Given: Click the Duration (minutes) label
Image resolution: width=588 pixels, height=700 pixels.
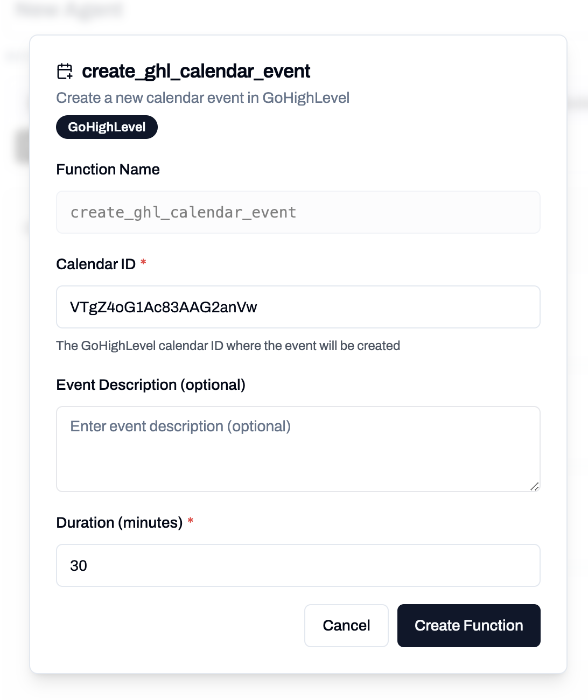Looking at the screenshot, I should coord(120,522).
